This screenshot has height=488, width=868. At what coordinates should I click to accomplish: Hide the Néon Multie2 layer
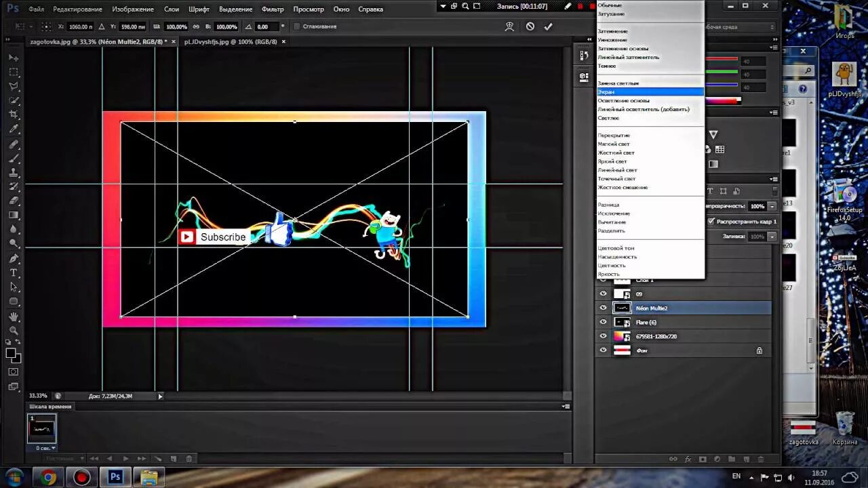[604, 308]
